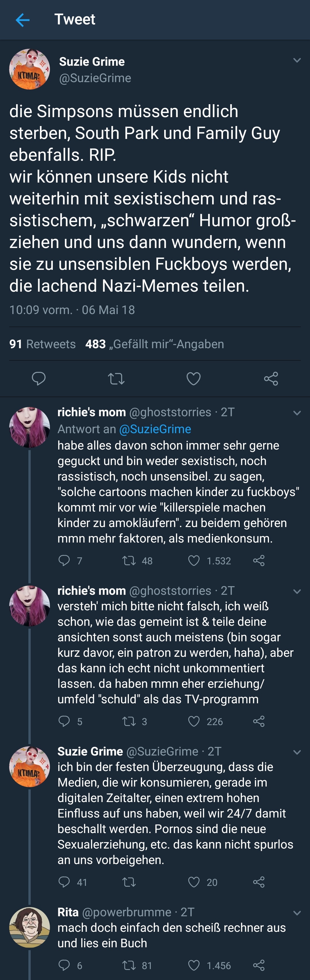Screen dimensions: 310x980
Task: Like richie's mom's first reply with 1.532 likes
Action: [194, 560]
